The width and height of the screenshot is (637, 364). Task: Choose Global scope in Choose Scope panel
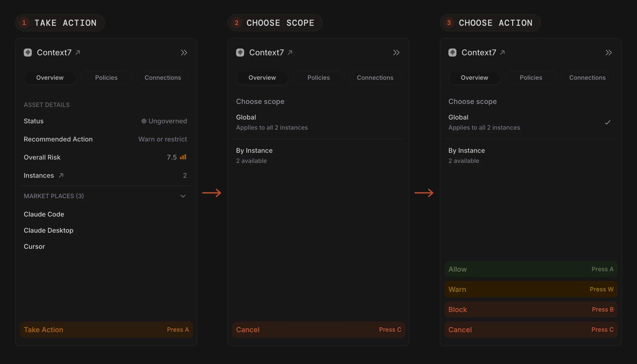tap(318, 122)
